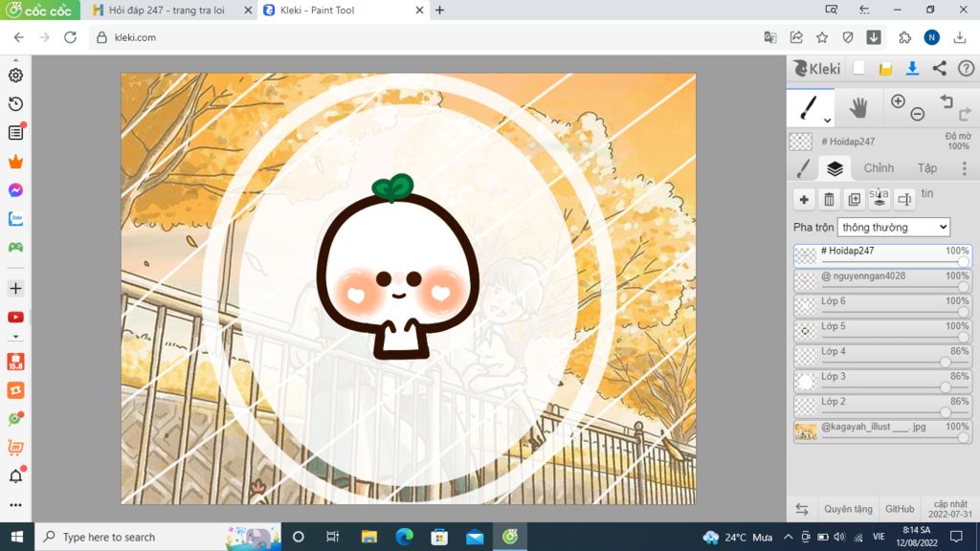Select the @kagayah_illust jpg layer

click(882, 431)
